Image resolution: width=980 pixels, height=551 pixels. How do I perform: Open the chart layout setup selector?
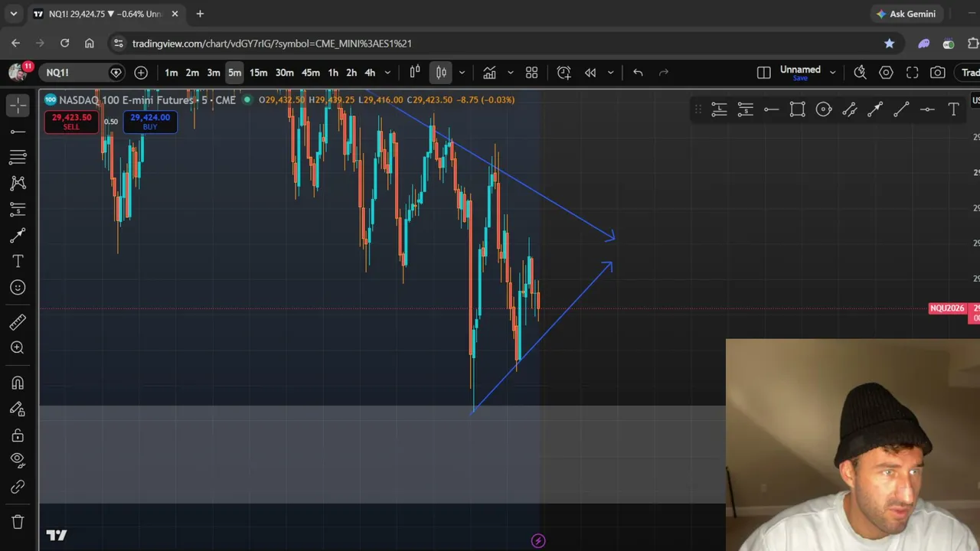(763, 73)
